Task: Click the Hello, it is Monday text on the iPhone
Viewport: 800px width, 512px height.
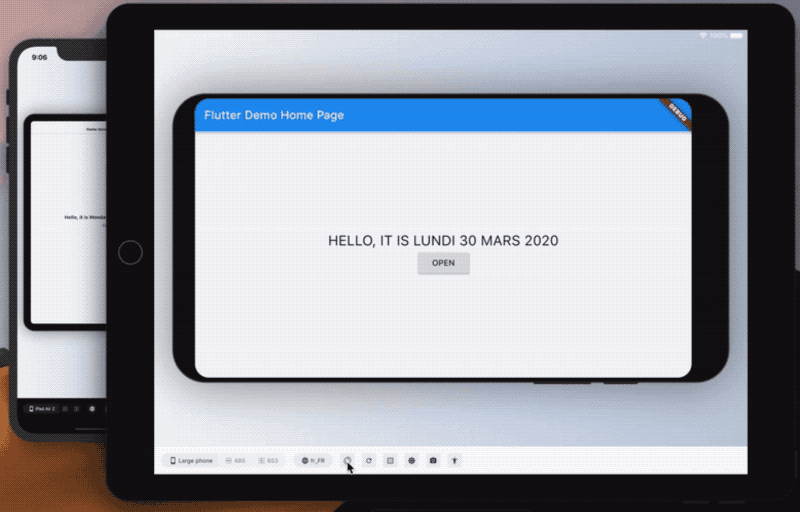Action: [85, 217]
